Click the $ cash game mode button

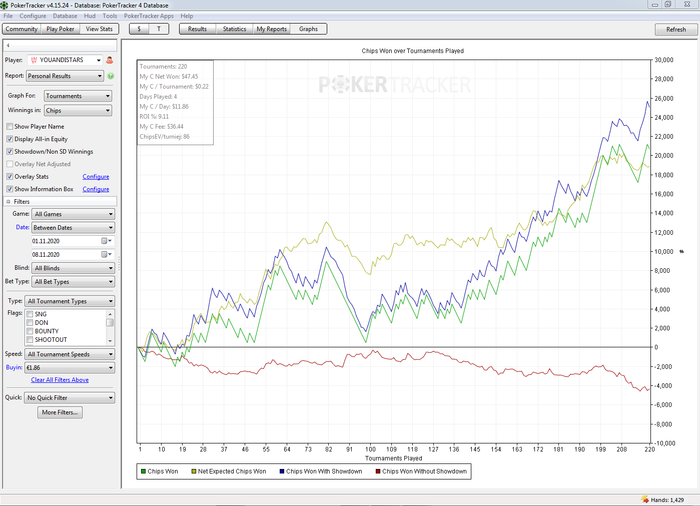pyautogui.click(x=138, y=29)
